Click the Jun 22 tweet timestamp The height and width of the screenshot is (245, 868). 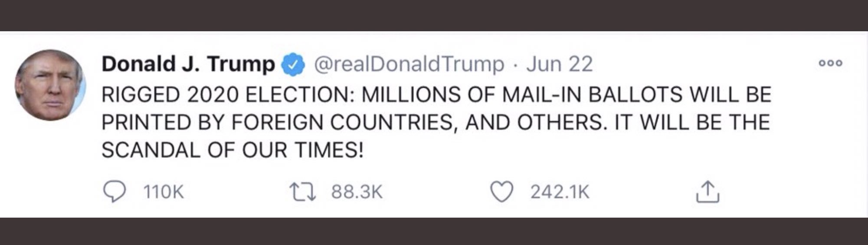559,64
